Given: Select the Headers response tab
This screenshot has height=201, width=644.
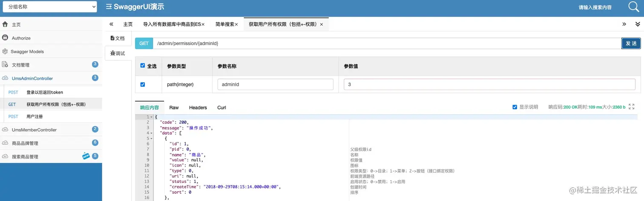Looking at the screenshot, I should coord(198,108).
